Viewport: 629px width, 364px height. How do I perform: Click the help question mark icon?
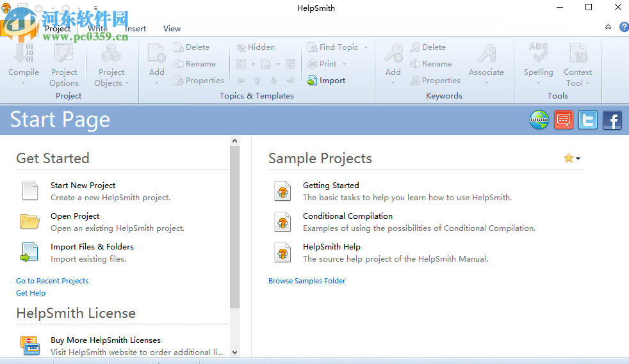tap(624, 27)
